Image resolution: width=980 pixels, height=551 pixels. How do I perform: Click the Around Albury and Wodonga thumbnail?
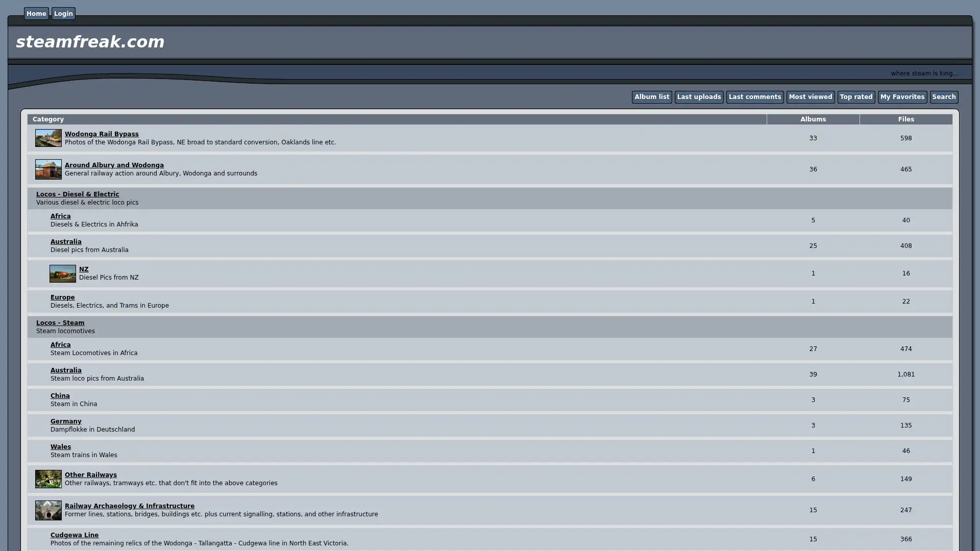pyautogui.click(x=48, y=169)
